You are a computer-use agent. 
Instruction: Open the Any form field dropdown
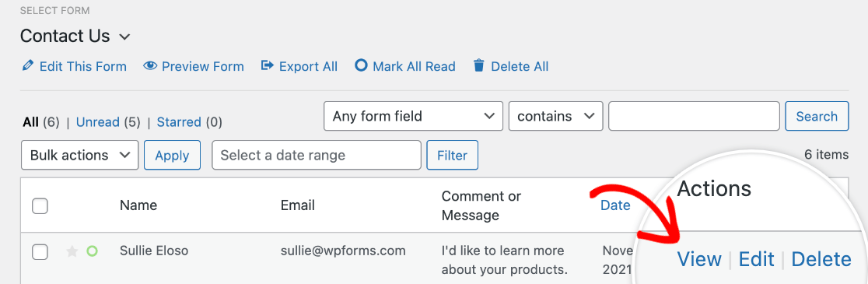click(413, 116)
